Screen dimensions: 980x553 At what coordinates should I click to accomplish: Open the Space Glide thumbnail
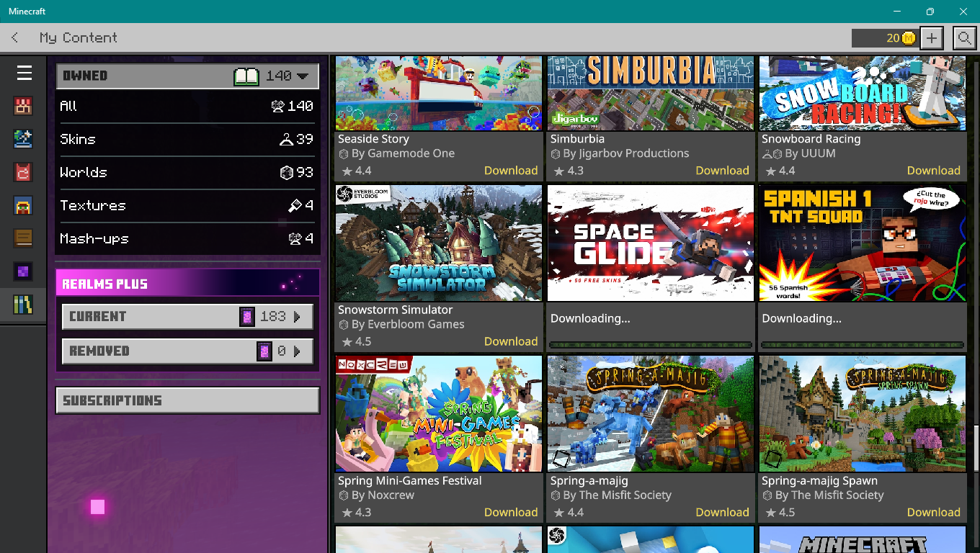click(x=651, y=243)
